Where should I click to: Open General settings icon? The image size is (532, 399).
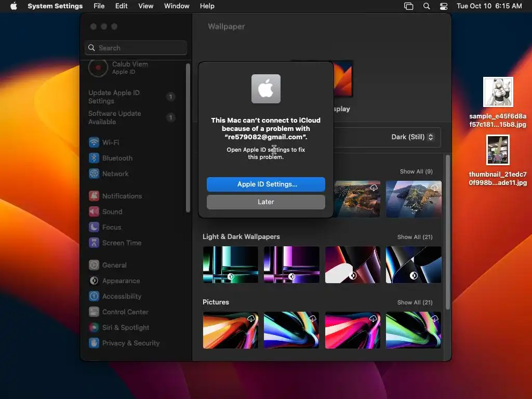[x=94, y=265]
